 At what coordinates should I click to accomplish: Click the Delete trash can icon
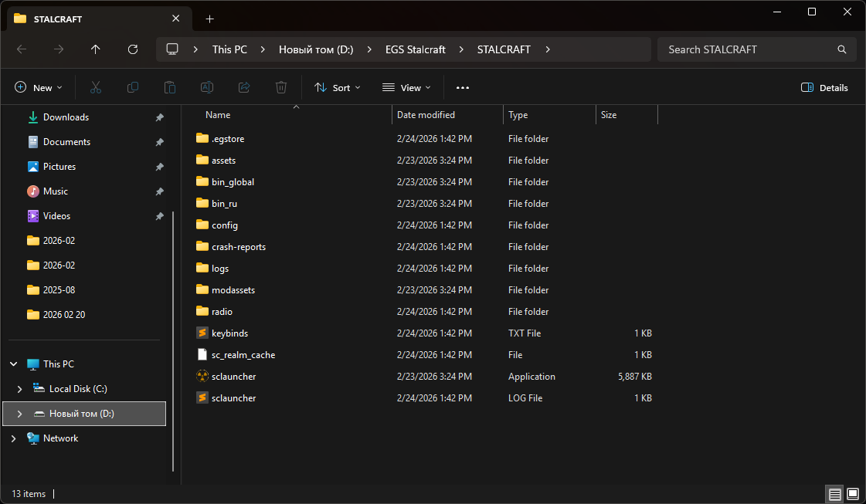click(x=281, y=88)
